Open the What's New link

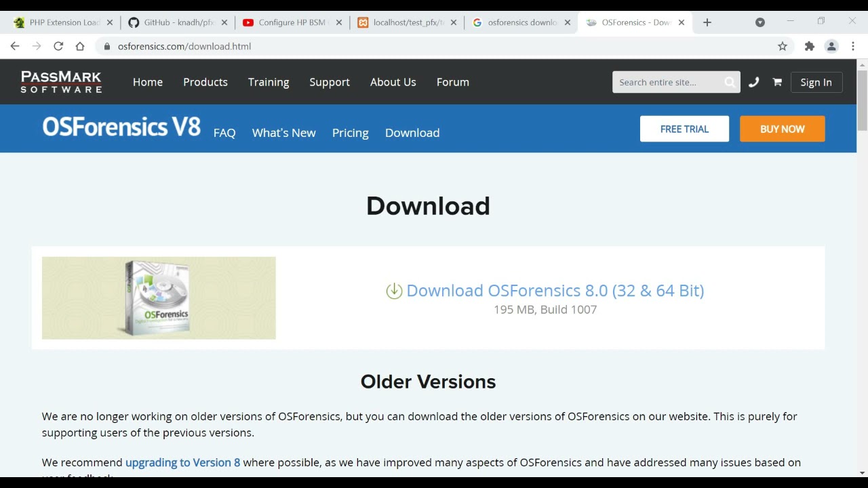tap(284, 133)
